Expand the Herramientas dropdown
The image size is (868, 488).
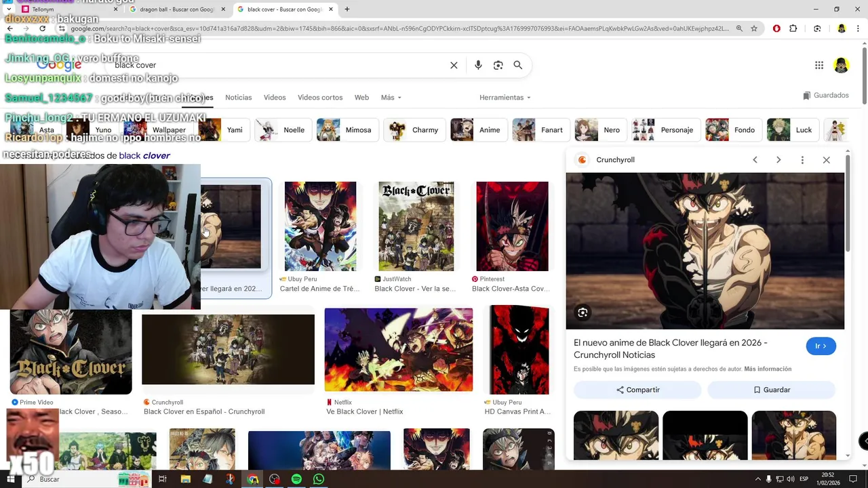point(505,98)
